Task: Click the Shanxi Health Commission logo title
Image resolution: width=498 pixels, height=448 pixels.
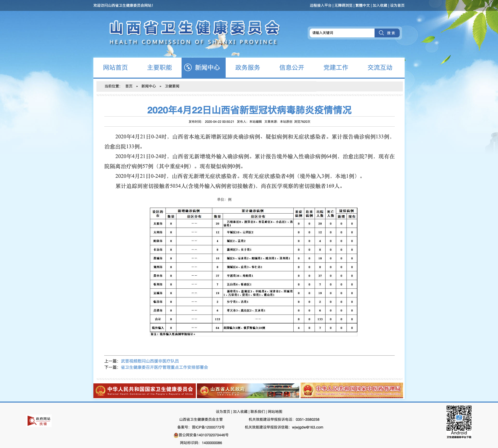Action: [194, 33]
